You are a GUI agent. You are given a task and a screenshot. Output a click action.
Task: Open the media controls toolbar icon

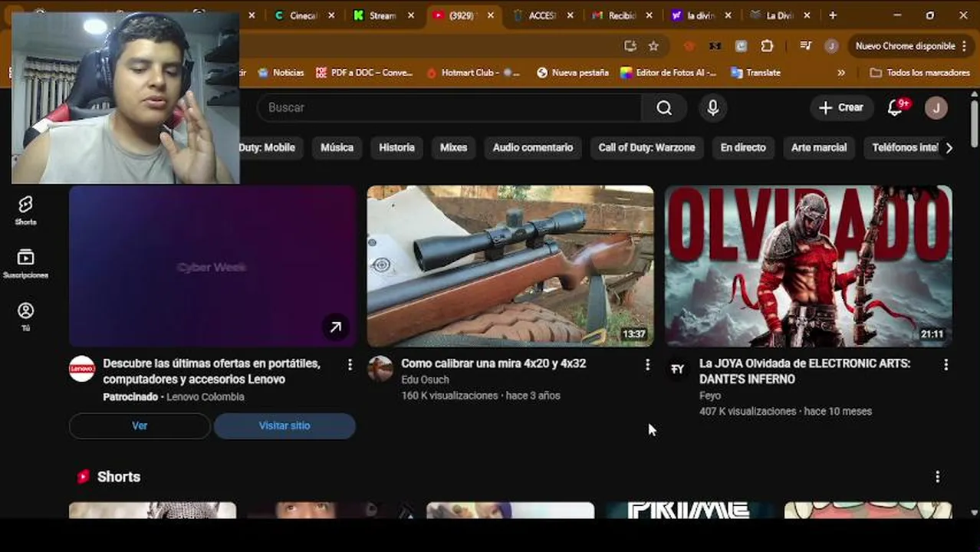point(805,46)
